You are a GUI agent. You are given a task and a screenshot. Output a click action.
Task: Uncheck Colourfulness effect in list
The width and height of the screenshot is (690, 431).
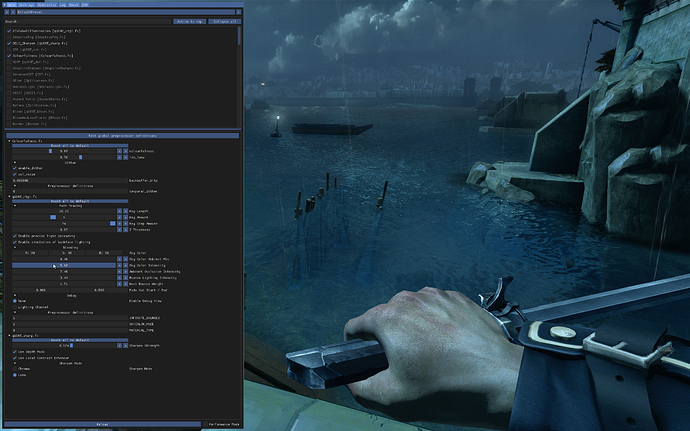pos(9,56)
